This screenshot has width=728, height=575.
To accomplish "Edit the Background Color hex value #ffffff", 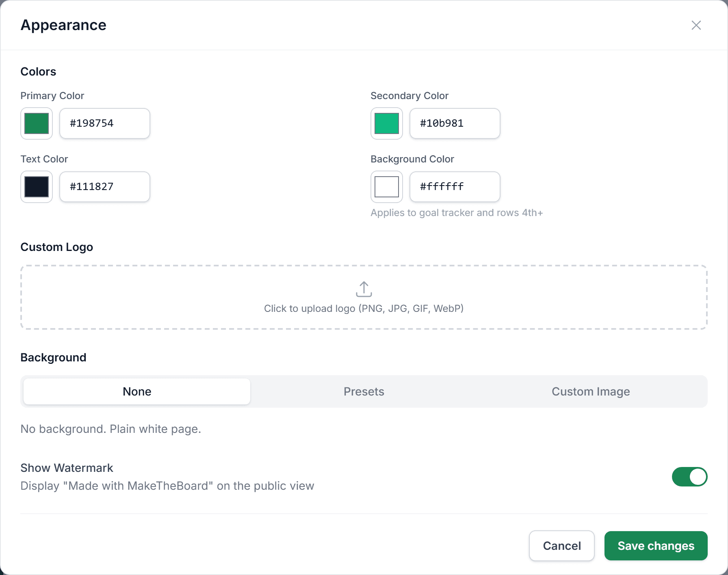I will click(455, 187).
